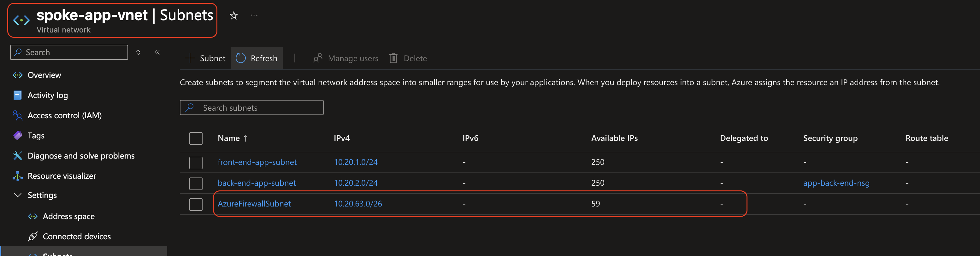Select the AzureFirewallSubnet row checkbox
This screenshot has height=256, width=980.
point(196,204)
